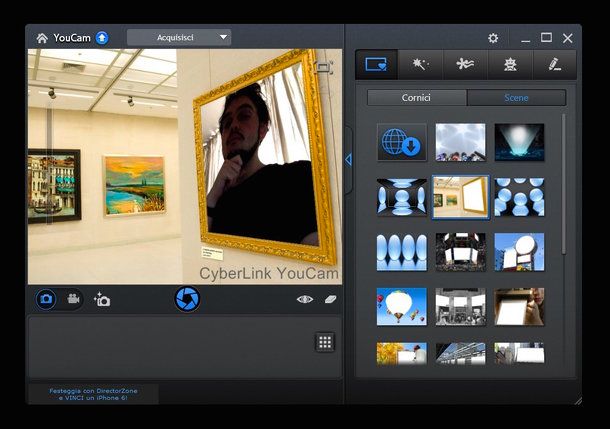Viewport: 610px width, 429px height.
Task: Collapse effects panel with side arrow
Action: tap(348, 159)
